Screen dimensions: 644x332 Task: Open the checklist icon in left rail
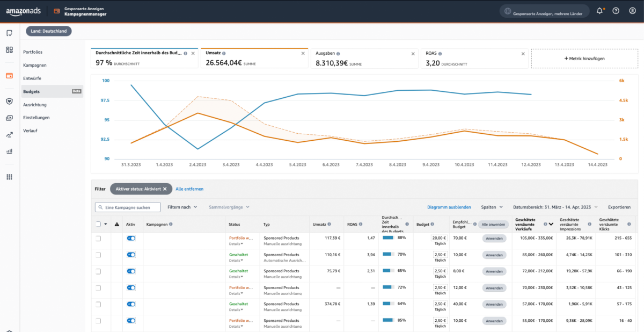[9, 33]
